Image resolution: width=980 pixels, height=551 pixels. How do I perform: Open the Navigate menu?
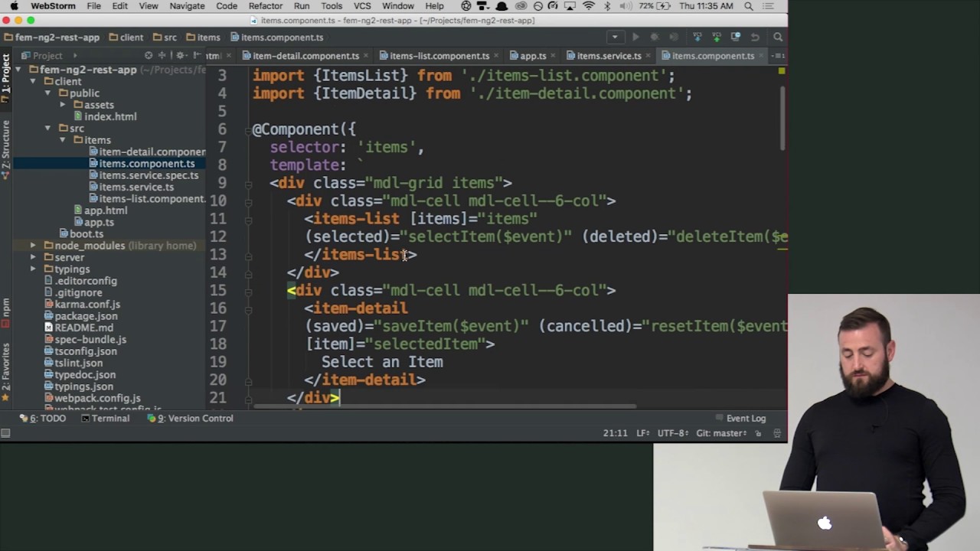pos(187,6)
